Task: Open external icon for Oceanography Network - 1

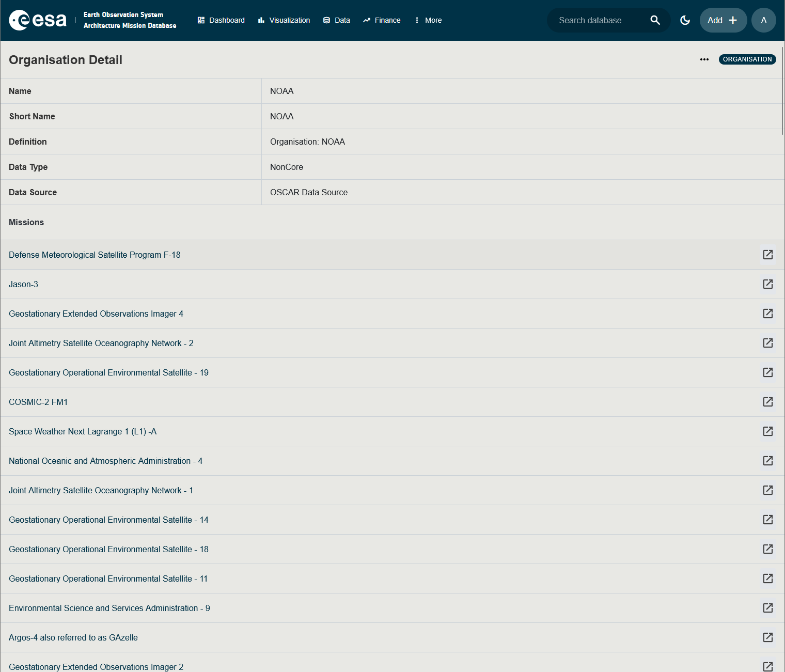Action: tap(768, 490)
